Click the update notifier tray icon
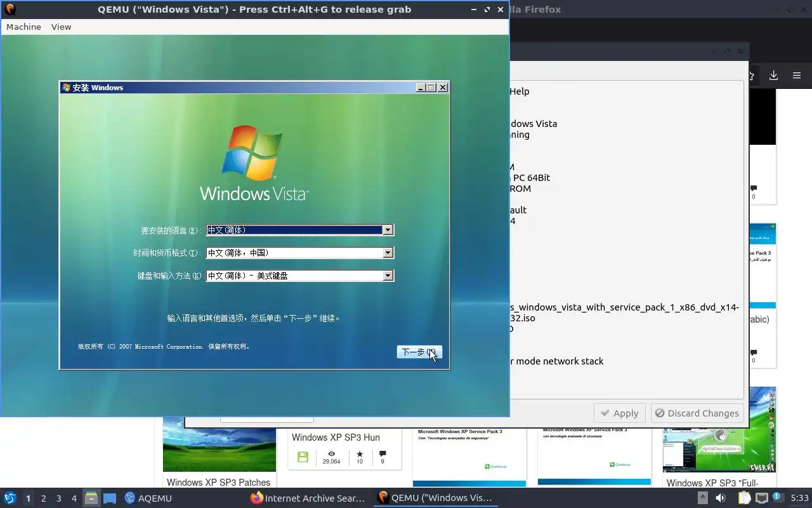This screenshot has height=508, width=812. (x=778, y=498)
